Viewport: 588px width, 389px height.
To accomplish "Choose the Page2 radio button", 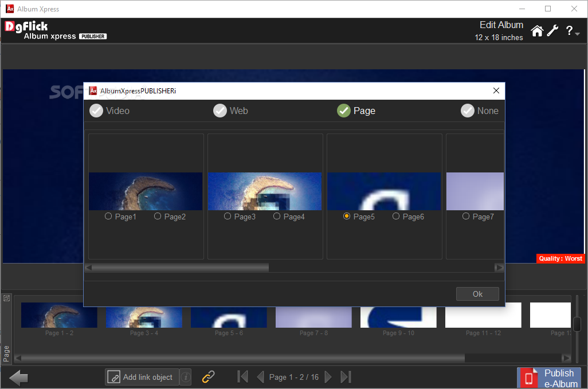I will [x=158, y=216].
